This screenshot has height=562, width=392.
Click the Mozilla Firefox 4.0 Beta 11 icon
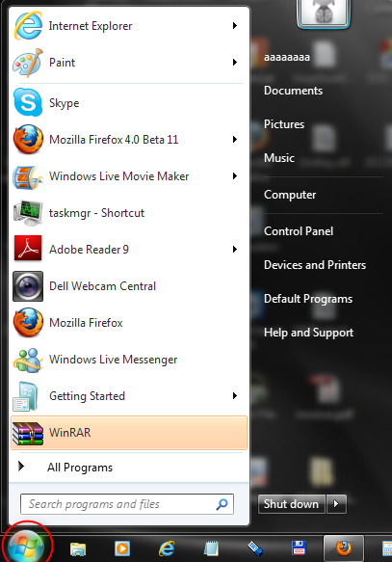[x=28, y=140]
